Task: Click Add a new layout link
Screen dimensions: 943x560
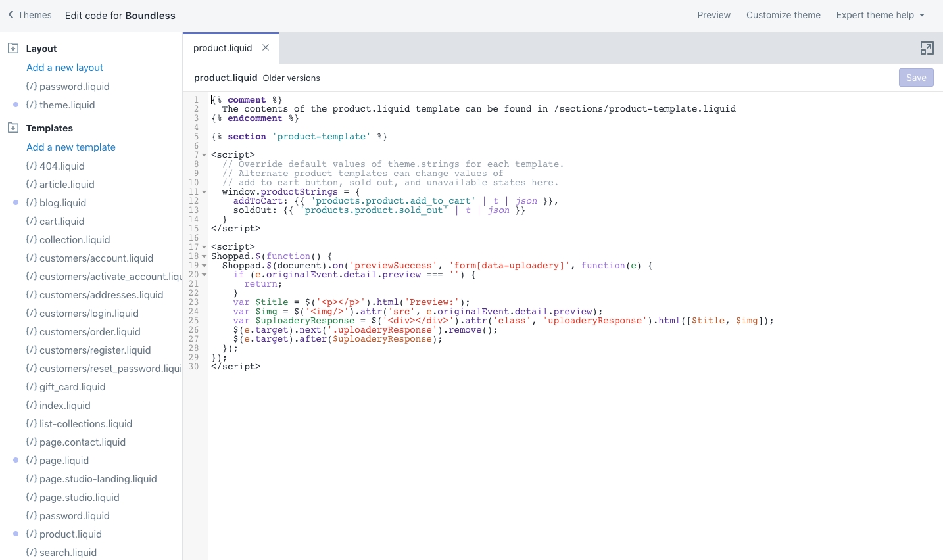Action: click(x=64, y=68)
